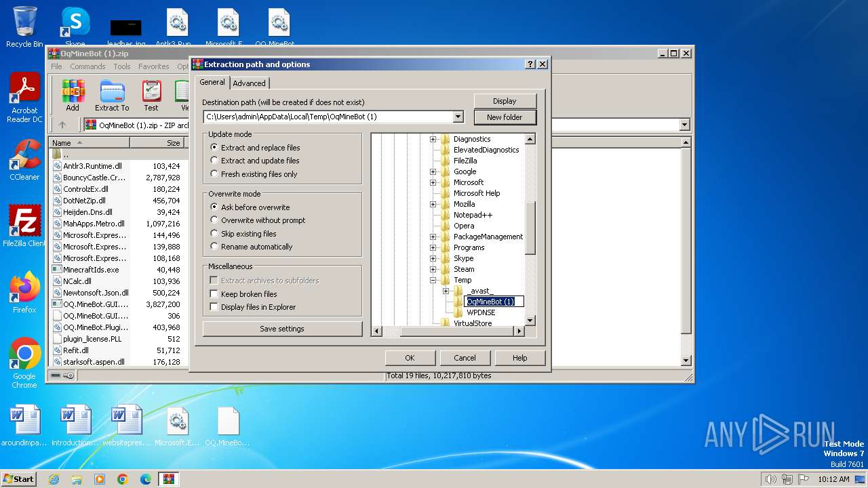Open CCleaner desktop icon

24,160
